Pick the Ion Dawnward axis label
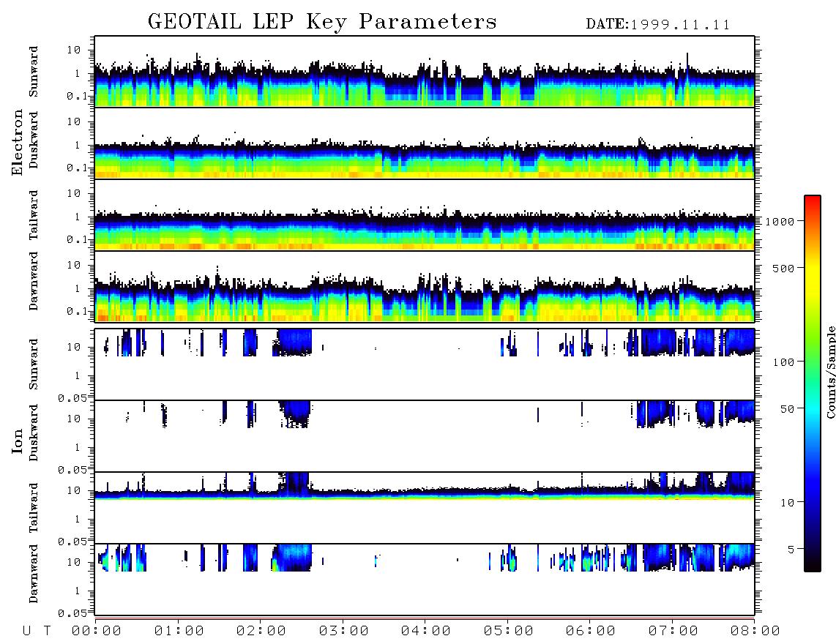 (x=34, y=574)
